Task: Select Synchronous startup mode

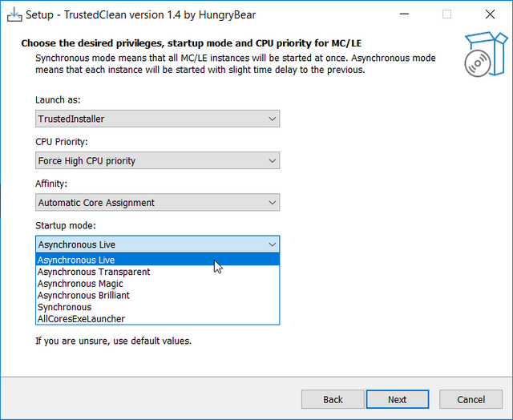Action: [x=65, y=307]
